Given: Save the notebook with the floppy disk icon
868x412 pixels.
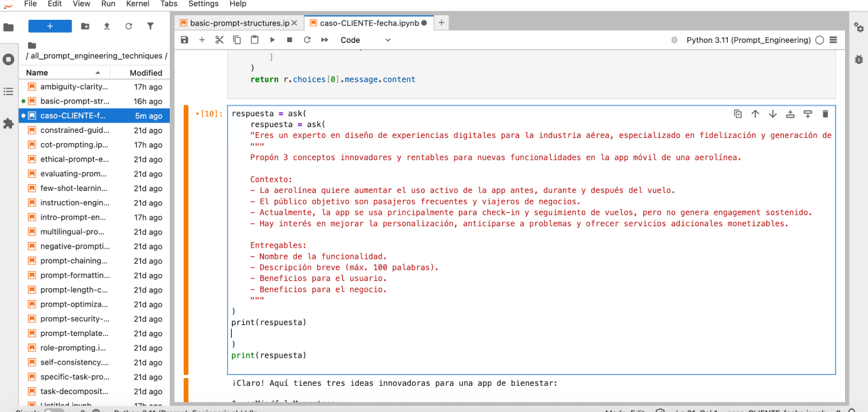Looking at the screenshot, I should pos(184,40).
